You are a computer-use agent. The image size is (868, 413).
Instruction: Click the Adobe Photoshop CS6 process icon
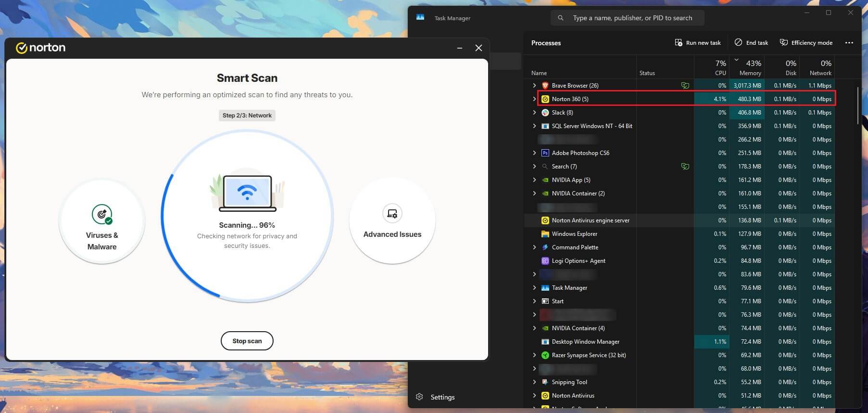[545, 153]
